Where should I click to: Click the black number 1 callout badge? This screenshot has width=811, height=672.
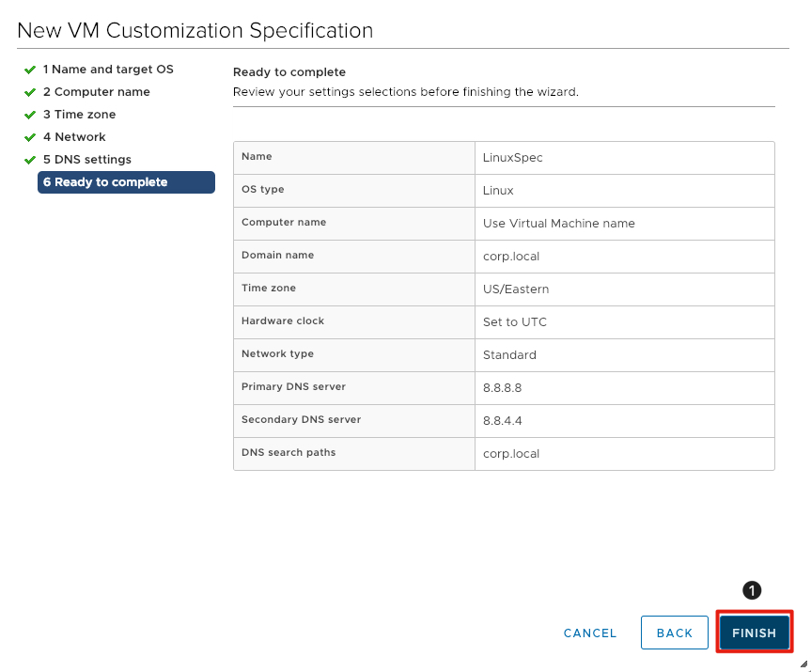tap(751, 590)
